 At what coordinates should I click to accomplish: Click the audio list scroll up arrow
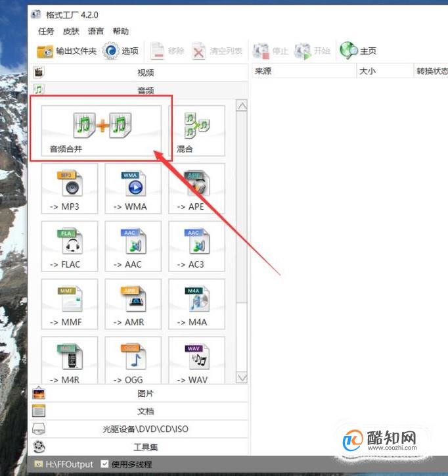[x=242, y=106]
